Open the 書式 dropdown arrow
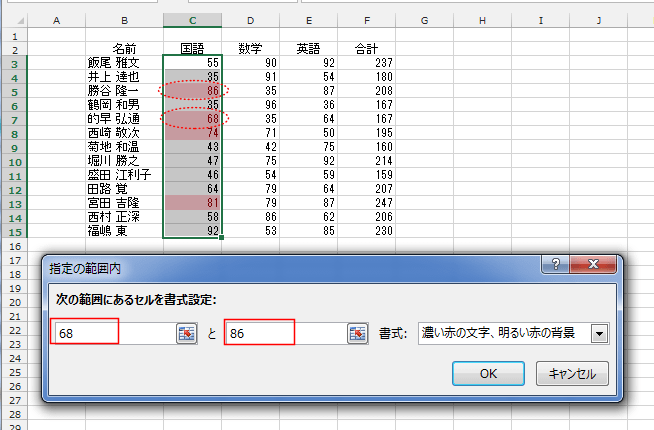 (599, 334)
